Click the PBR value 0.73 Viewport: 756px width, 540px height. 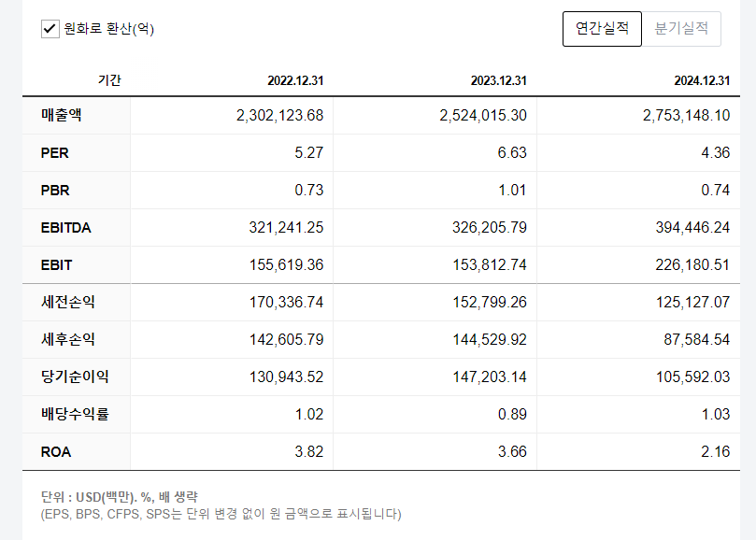point(309,191)
